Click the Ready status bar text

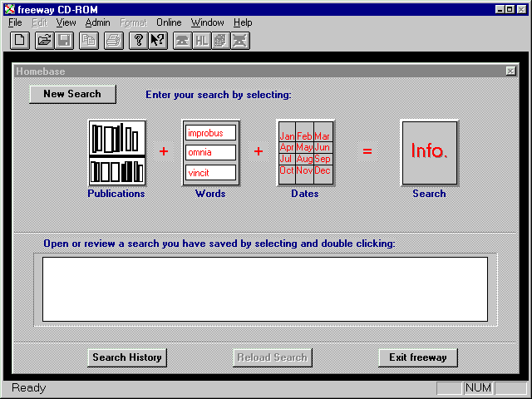pyautogui.click(x=29, y=388)
